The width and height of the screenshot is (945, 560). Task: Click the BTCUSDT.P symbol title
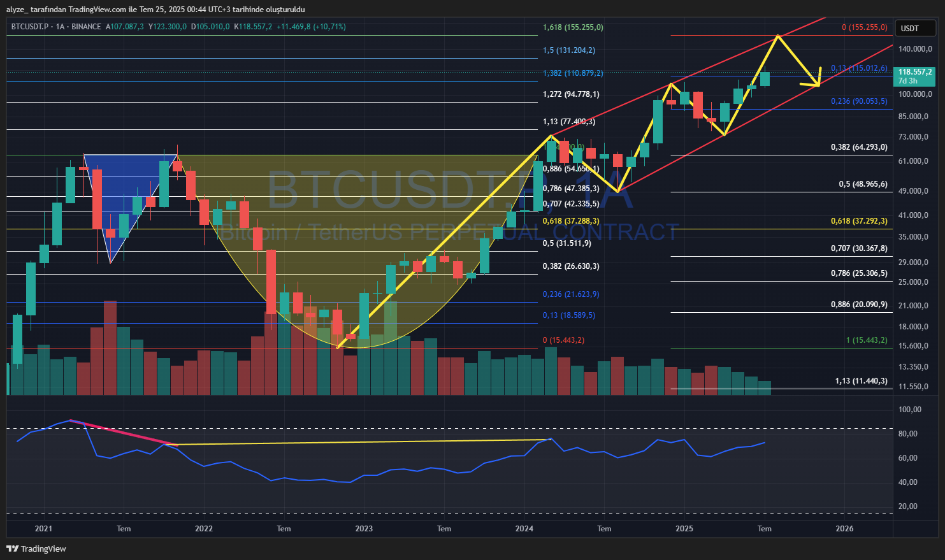point(30,27)
